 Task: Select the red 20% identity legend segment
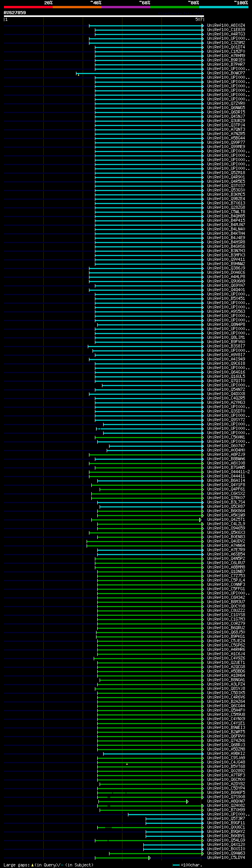click(28, 7)
